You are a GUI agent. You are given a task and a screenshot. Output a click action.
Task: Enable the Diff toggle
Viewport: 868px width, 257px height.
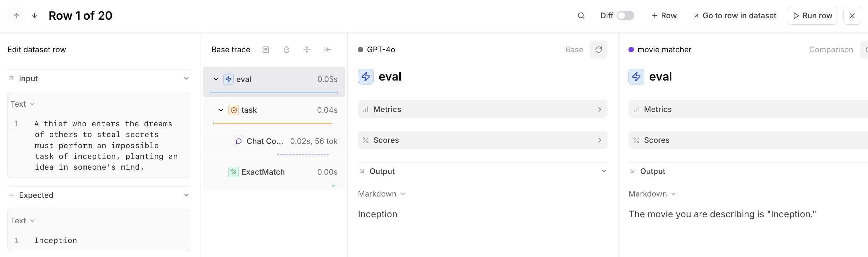coord(625,15)
